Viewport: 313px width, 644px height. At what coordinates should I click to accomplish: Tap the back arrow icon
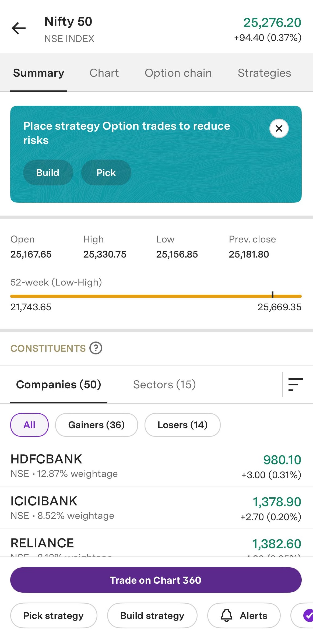[x=19, y=28]
